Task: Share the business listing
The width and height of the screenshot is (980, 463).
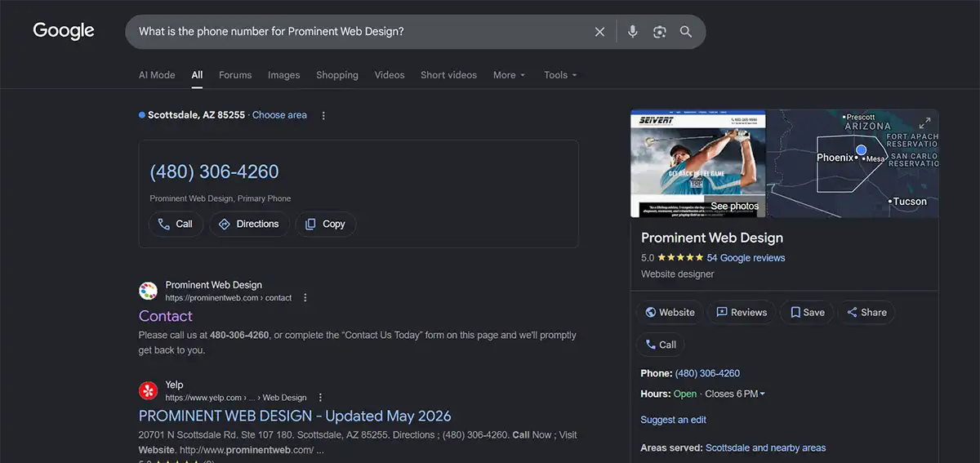Action: (866, 312)
